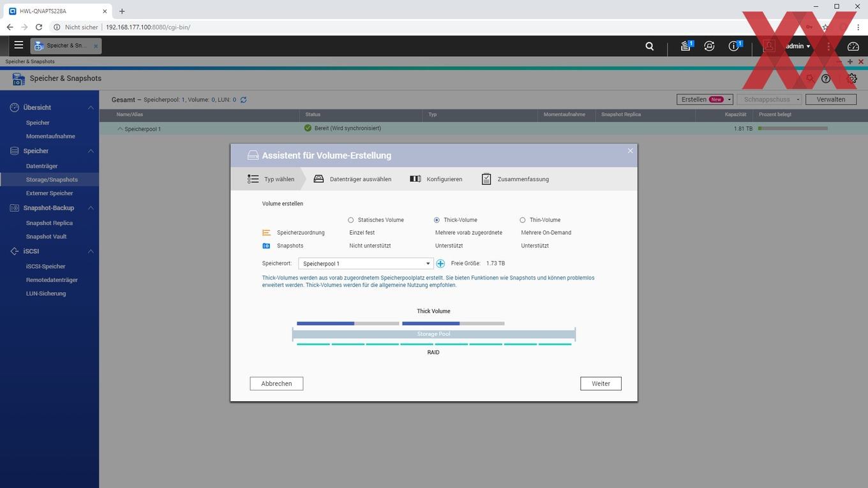868x488 pixels.
Task: Click the iSCSI section icon
Action: coord(14,251)
